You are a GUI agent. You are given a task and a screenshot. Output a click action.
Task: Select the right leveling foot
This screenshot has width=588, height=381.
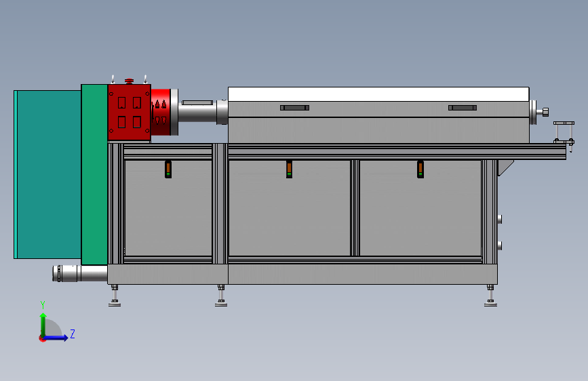(490, 296)
